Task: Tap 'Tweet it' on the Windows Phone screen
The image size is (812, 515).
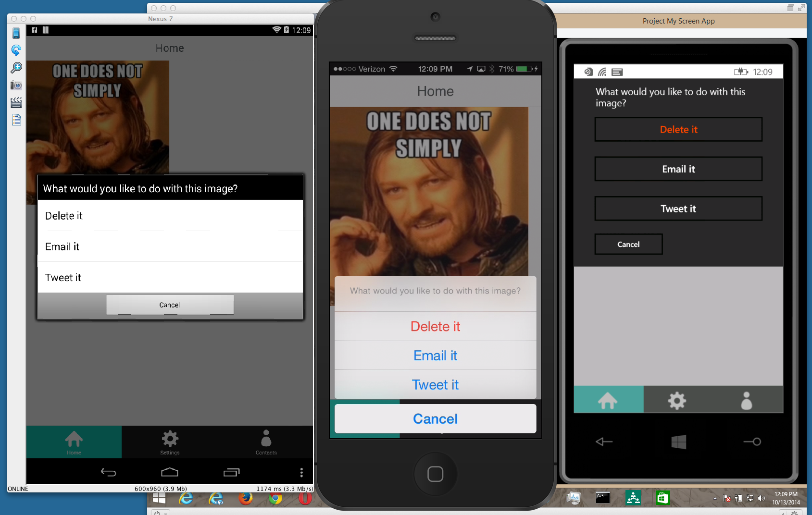Action: (678, 208)
